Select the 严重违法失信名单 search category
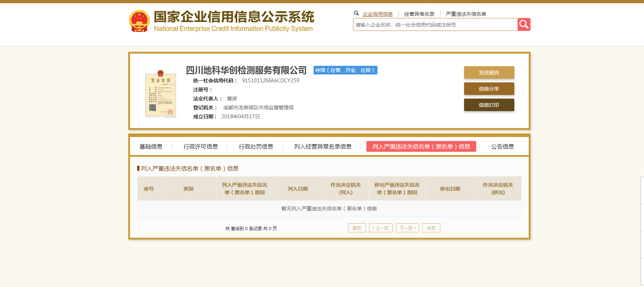Screen dimensions: 644x287 point(466,14)
